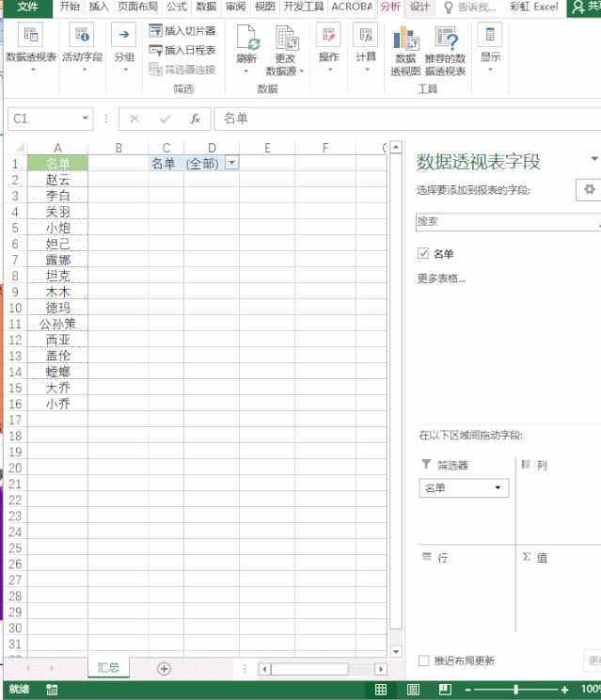This screenshot has width=601, height=700.
Task: Click the 更改数据源 icon
Action: click(286, 38)
